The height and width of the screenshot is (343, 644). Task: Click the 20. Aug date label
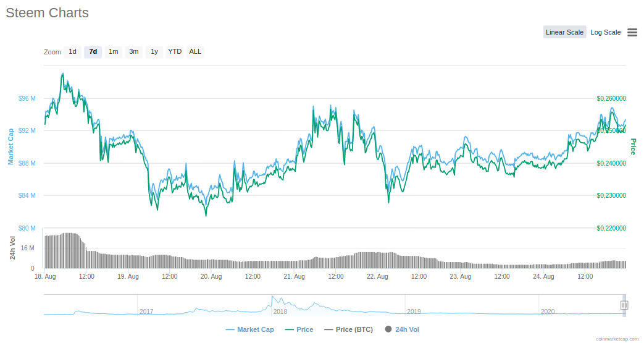tap(211, 276)
